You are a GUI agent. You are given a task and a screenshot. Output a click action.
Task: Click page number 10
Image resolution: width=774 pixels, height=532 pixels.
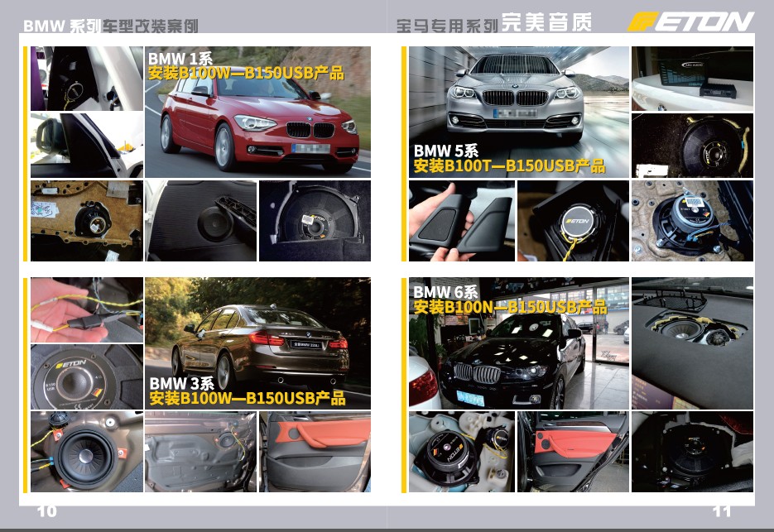coord(47,511)
